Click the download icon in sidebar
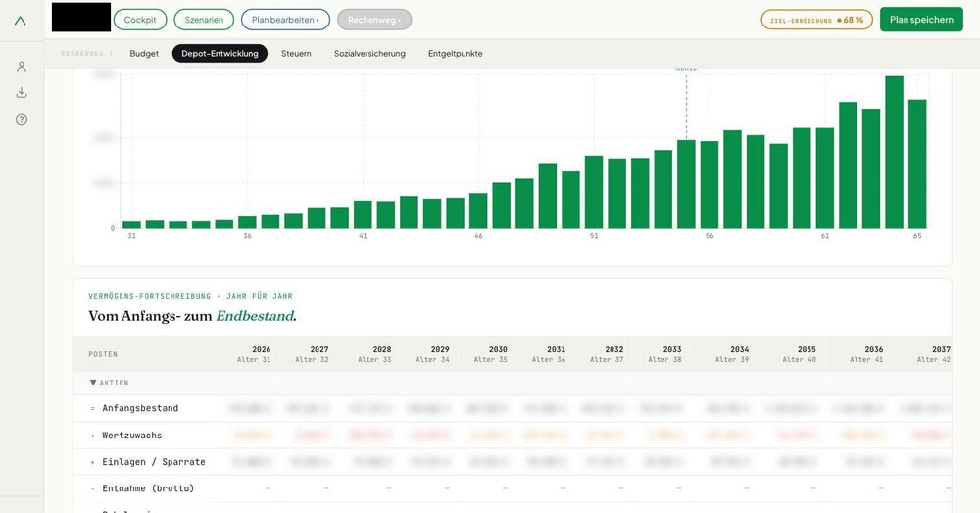Screen dimensions: 980x513 click(22, 92)
